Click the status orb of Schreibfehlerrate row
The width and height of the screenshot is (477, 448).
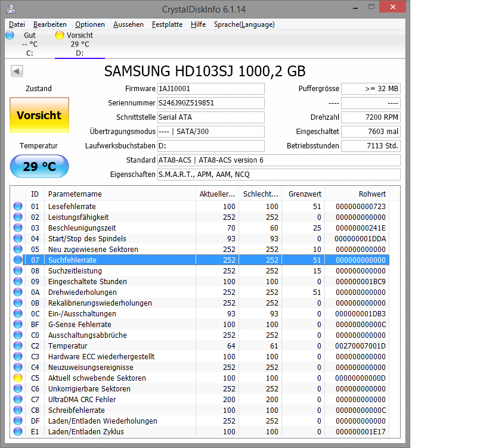tap(18, 410)
